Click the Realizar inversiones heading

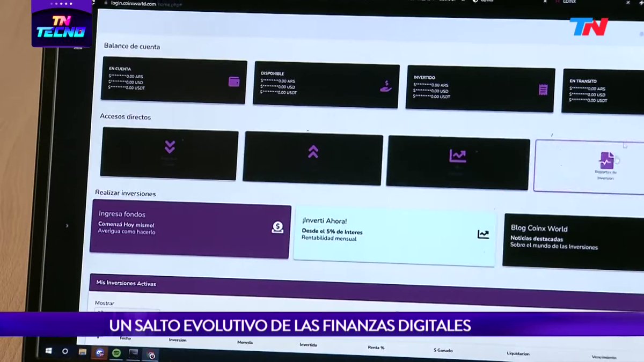point(125,193)
